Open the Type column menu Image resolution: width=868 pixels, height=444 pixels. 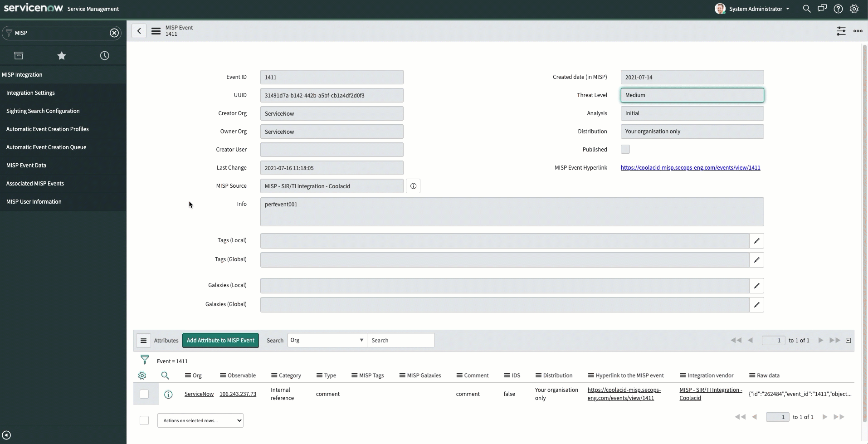click(319, 376)
